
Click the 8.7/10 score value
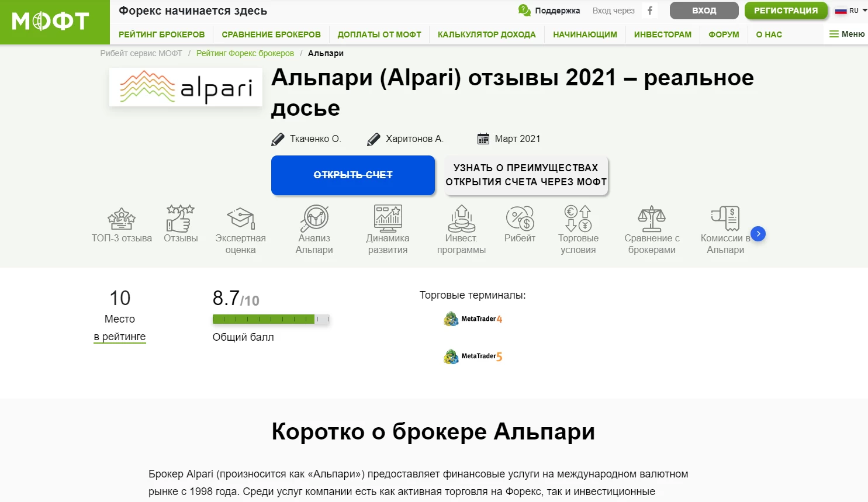(x=236, y=299)
